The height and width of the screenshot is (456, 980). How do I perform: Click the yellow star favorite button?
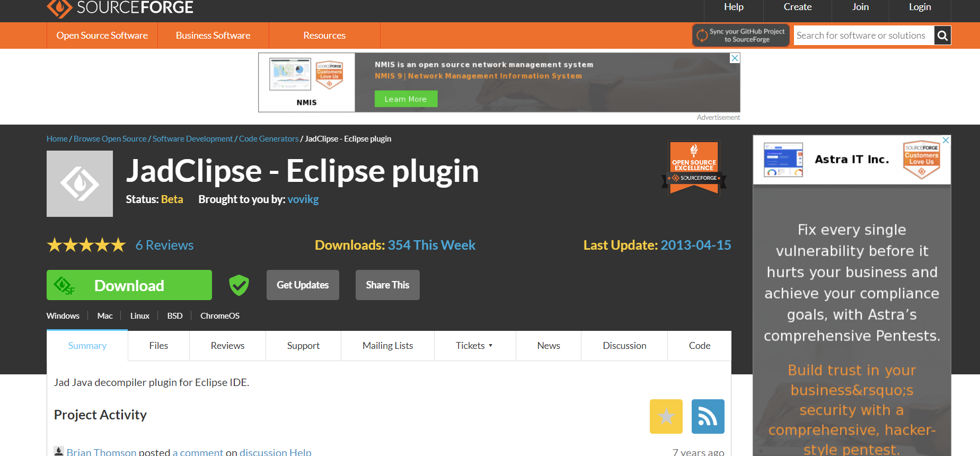pos(666,416)
